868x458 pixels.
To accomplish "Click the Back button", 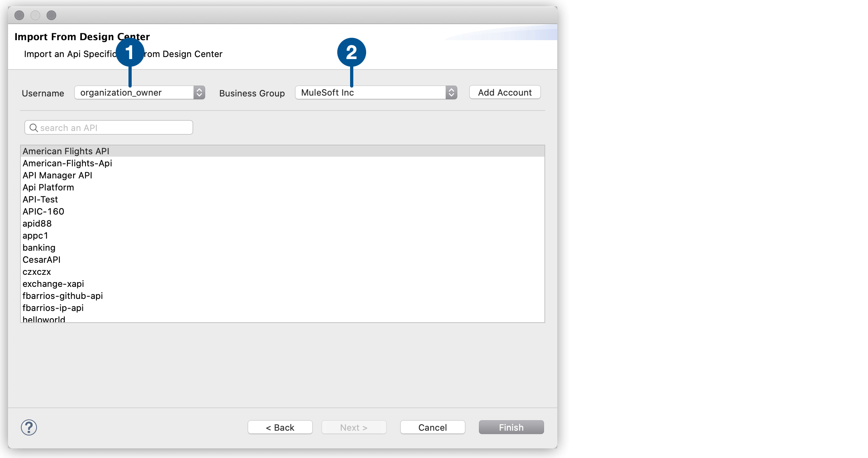I will [x=280, y=427].
